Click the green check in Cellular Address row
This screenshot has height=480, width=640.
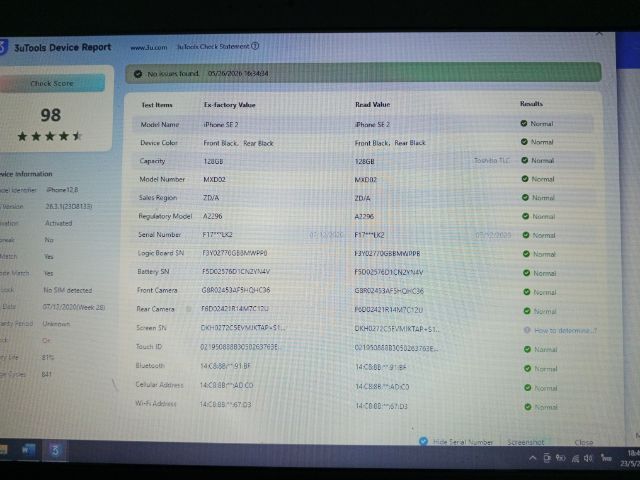pyautogui.click(x=528, y=388)
